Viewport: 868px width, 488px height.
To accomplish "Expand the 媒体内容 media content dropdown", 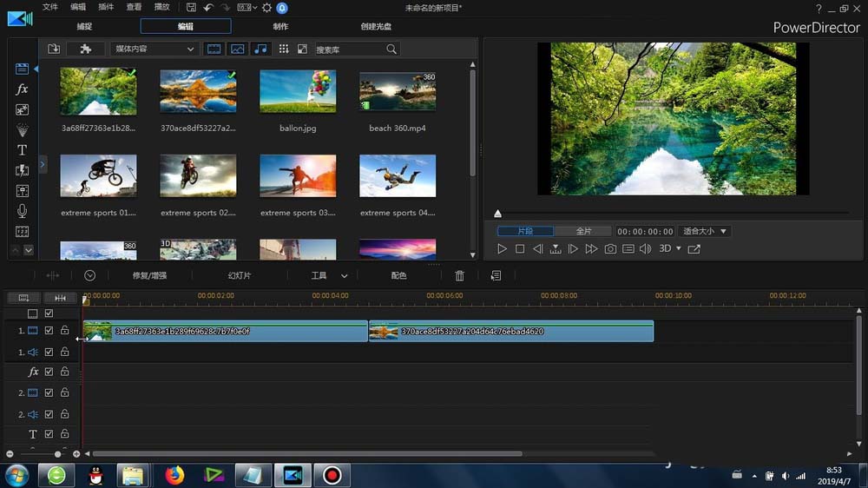I will coord(154,49).
